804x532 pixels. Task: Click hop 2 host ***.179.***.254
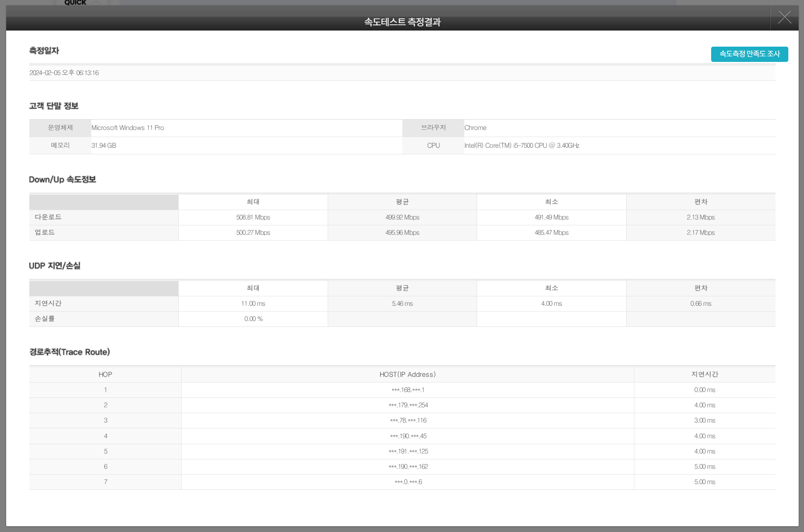coord(408,405)
